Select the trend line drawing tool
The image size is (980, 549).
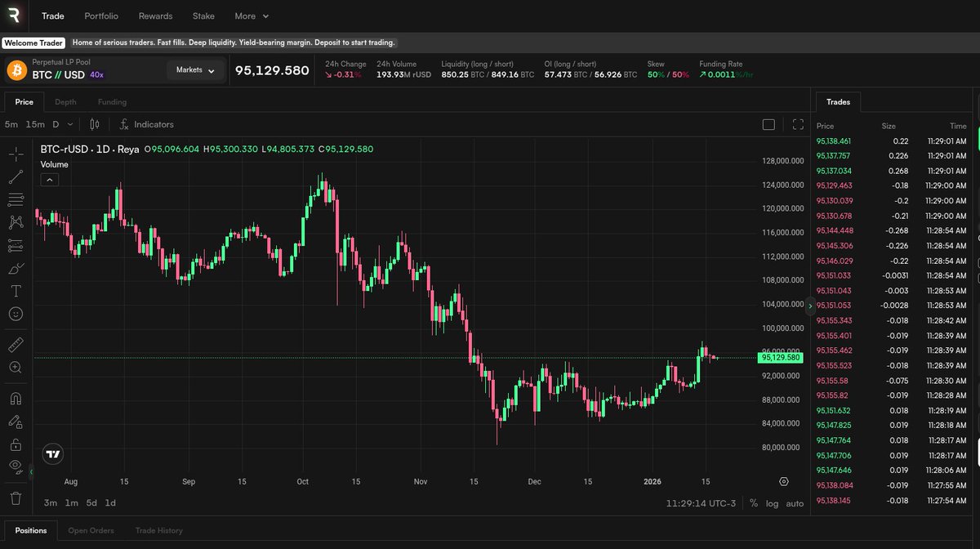16,176
